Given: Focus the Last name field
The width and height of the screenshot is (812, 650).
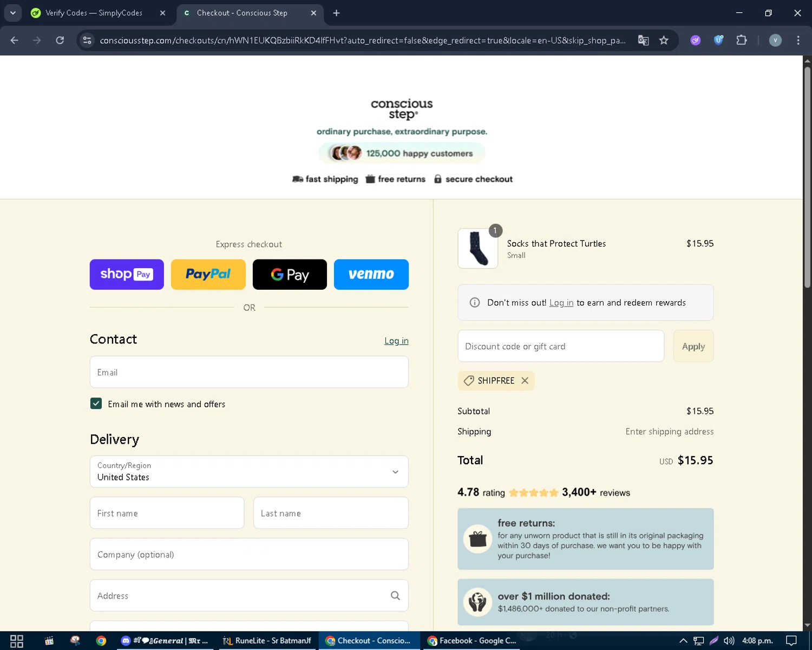Looking at the screenshot, I should [x=331, y=513].
